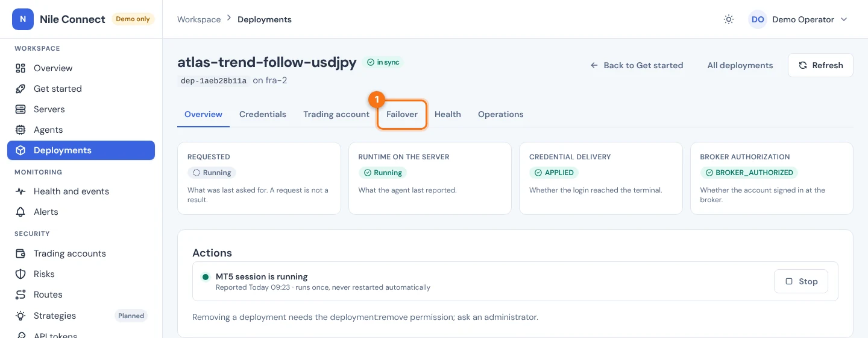Open Risks in the sidebar
Image resolution: width=868 pixels, height=338 pixels.
coord(81,274)
